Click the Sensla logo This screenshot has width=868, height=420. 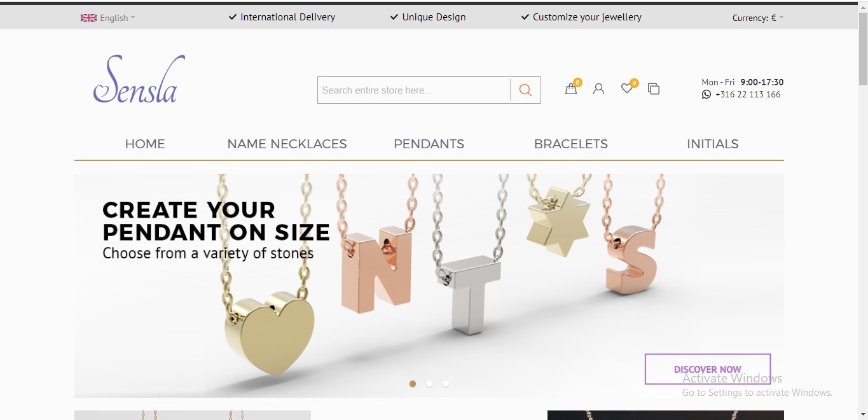click(139, 79)
